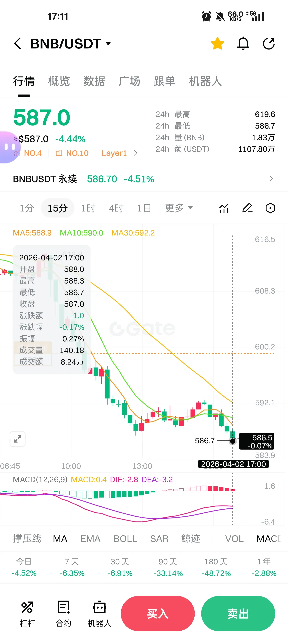Switch to the 跟单 tab
288x644 pixels.
coord(165,81)
